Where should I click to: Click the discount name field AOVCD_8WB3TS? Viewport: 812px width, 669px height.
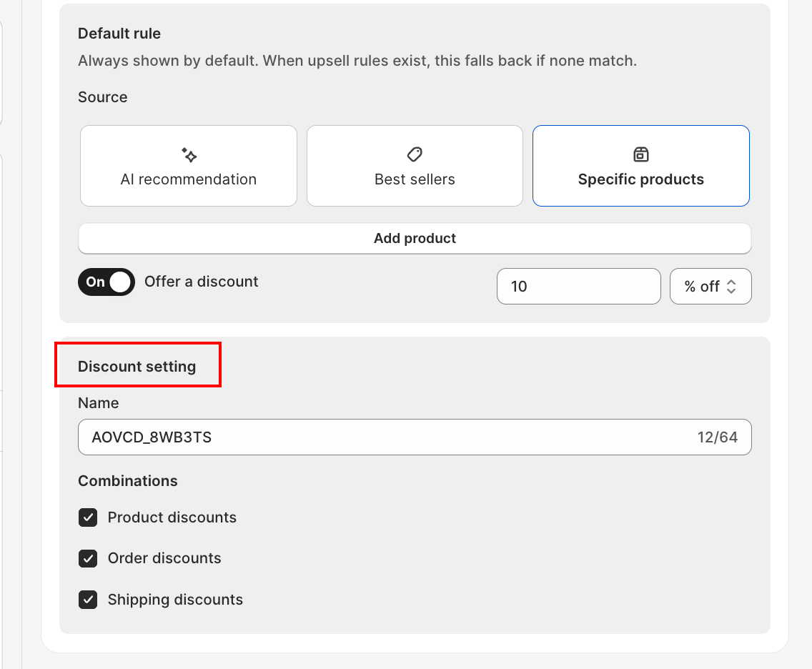tap(415, 437)
